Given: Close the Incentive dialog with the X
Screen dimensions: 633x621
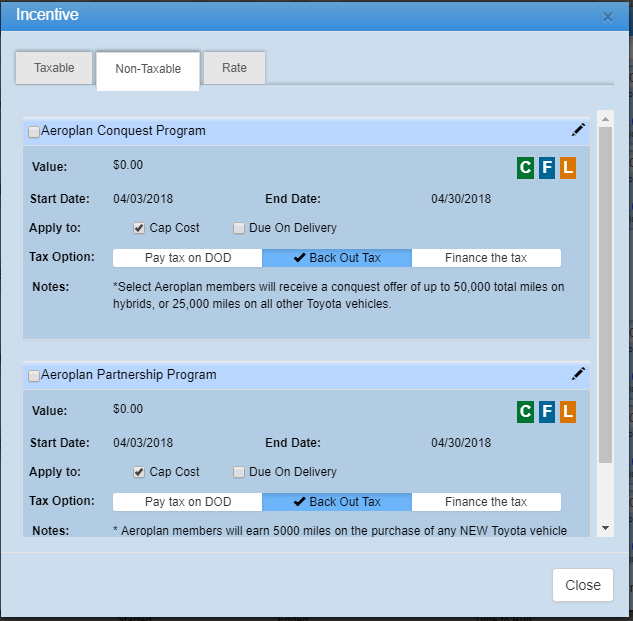Looking at the screenshot, I should pyautogui.click(x=608, y=17).
